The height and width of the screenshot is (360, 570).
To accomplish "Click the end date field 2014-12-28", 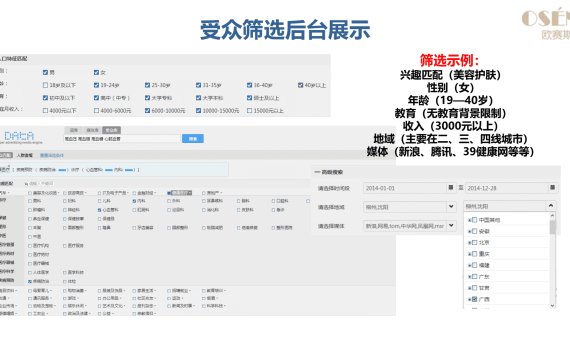I will tap(506, 188).
